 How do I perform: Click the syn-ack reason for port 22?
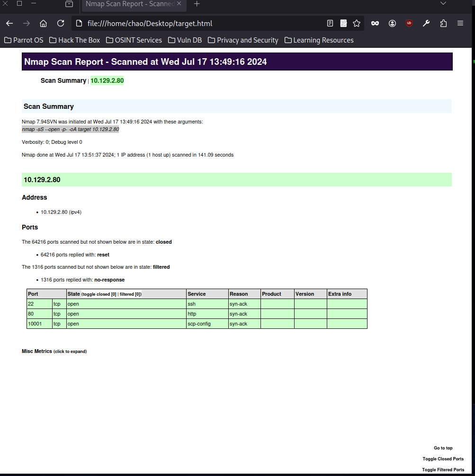click(245, 304)
